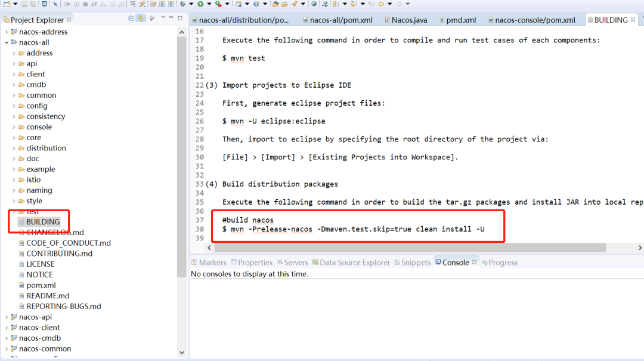Viewport: 644px width, 361px height.
Task: Open the nacos-all/pom.xml editor tab
Action: click(x=338, y=20)
